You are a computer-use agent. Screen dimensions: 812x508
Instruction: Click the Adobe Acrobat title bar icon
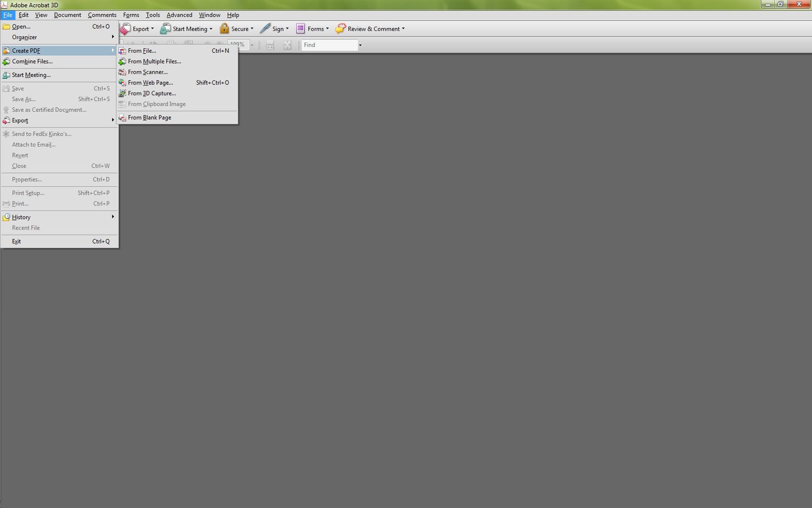coord(4,5)
